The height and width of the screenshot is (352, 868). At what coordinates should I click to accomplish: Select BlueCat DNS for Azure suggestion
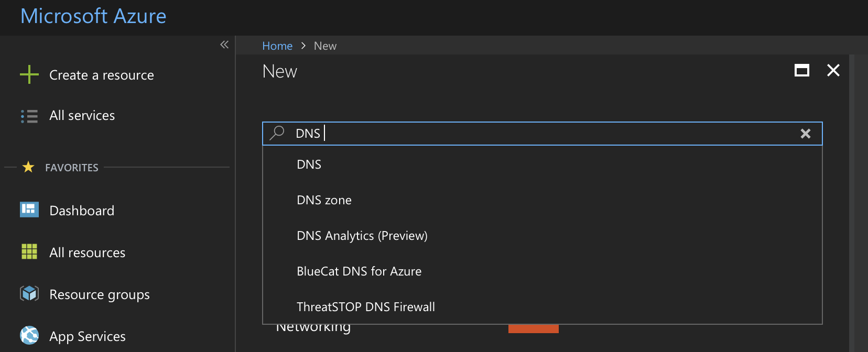coord(542,271)
